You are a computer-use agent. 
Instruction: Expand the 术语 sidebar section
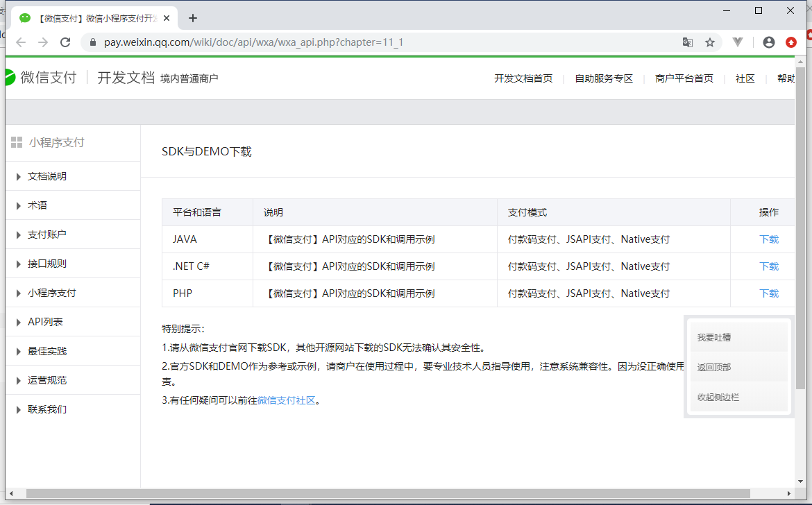click(72, 205)
